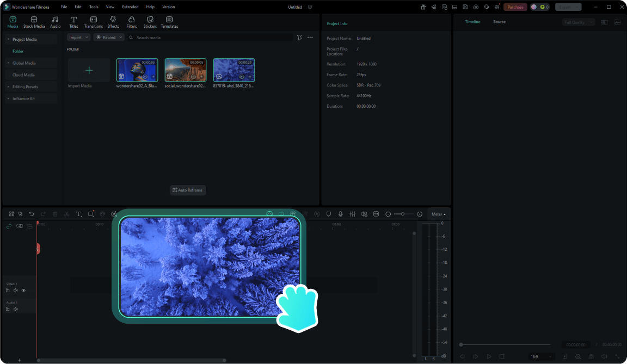
Task: Open the voiceover microphone tool
Action: [x=341, y=214]
